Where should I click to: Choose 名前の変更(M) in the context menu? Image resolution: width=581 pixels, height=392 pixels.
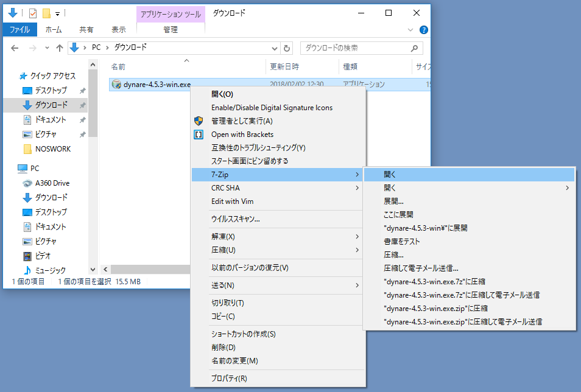pyautogui.click(x=278, y=361)
